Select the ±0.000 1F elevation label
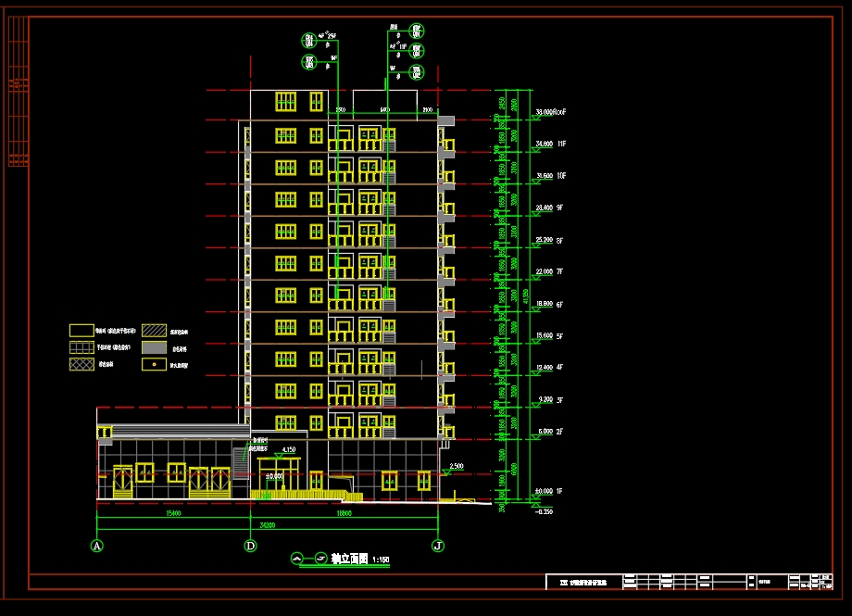 (x=549, y=491)
